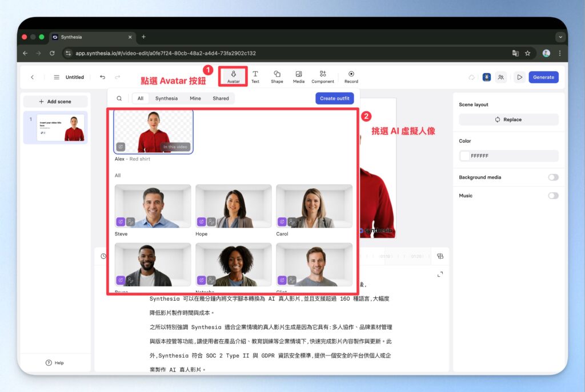Image resolution: width=585 pixels, height=392 pixels.
Task: Open the Media library tool
Action: 298,76
